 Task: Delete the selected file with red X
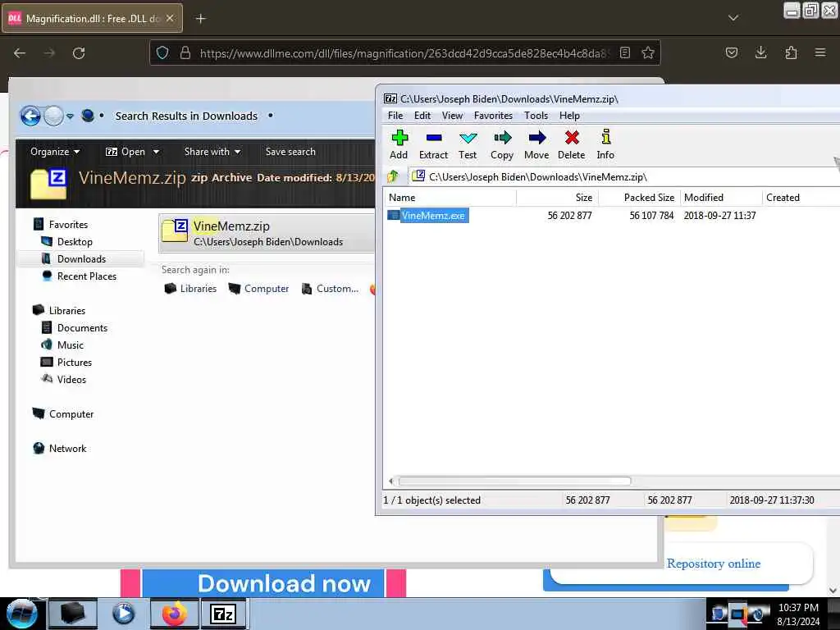pos(572,144)
